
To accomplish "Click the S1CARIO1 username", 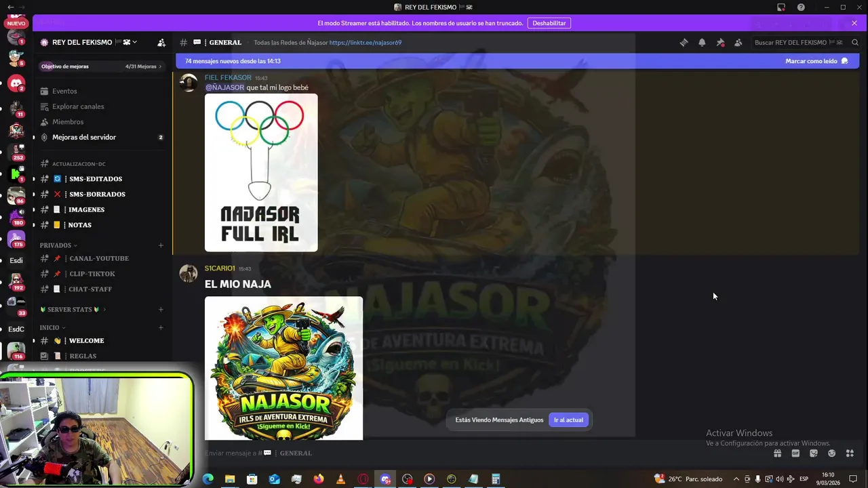I will [220, 268].
